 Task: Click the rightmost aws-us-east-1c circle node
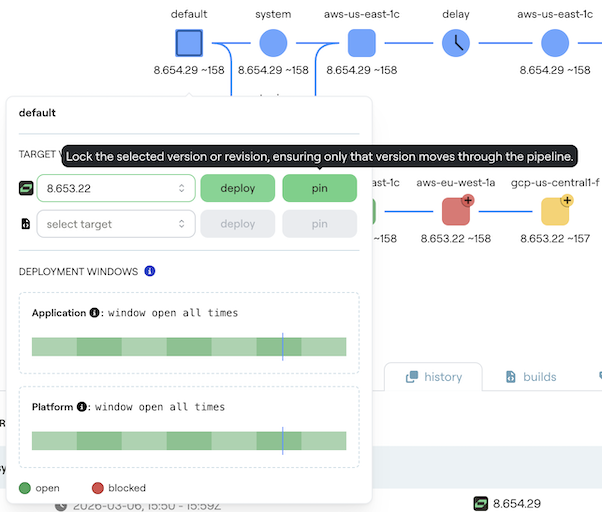pyautogui.click(x=555, y=43)
